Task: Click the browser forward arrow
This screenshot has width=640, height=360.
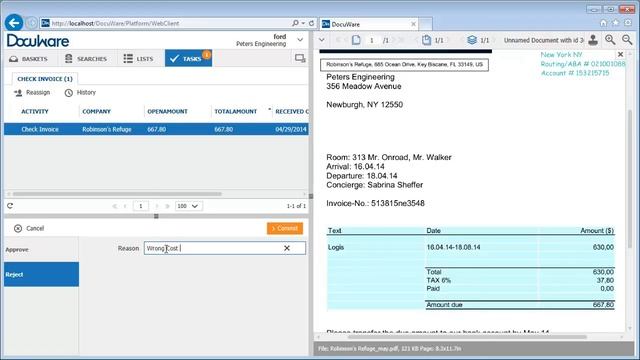Action: pyautogui.click(x=31, y=23)
